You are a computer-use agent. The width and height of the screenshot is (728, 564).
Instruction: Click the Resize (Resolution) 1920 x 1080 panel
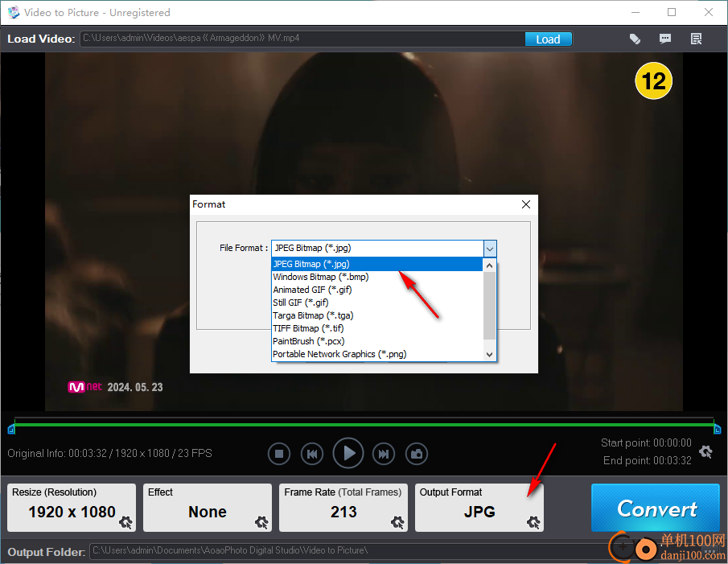72,508
